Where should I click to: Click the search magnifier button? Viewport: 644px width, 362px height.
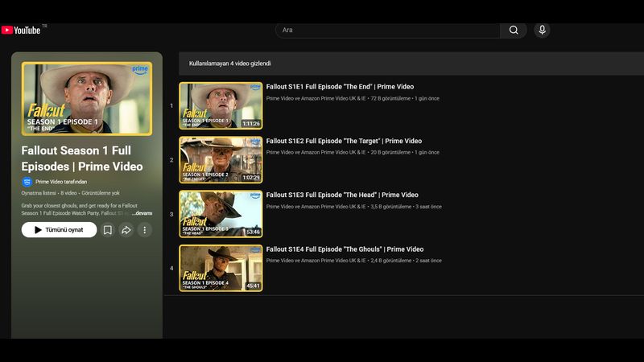[514, 30]
